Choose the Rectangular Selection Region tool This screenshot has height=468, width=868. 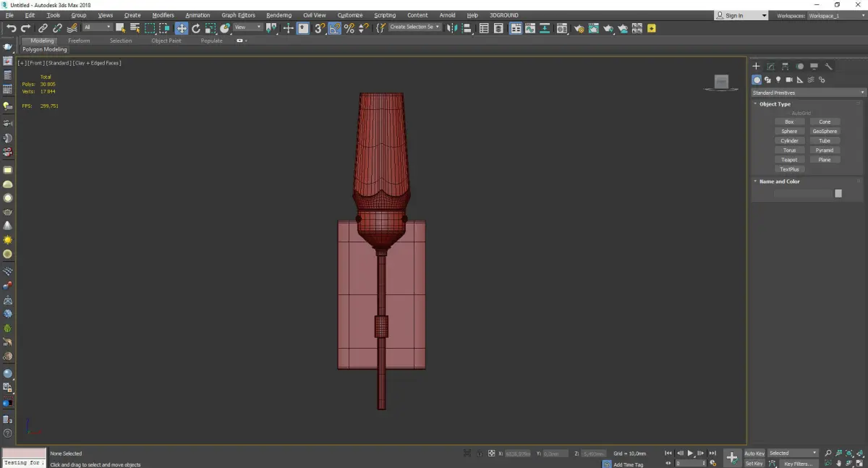(x=150, y=28)
